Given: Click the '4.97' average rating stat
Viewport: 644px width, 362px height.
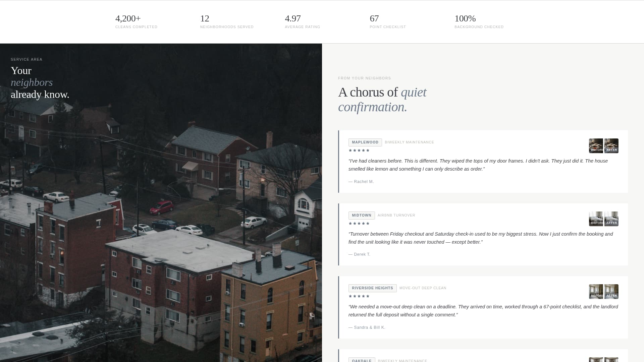Looking at the screenshot, I should tap(293, 18).
